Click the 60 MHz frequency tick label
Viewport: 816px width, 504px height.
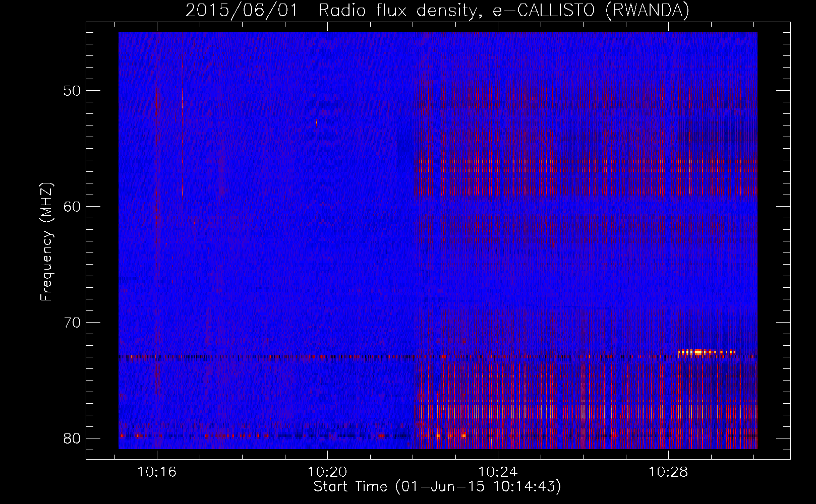[73, 207]
